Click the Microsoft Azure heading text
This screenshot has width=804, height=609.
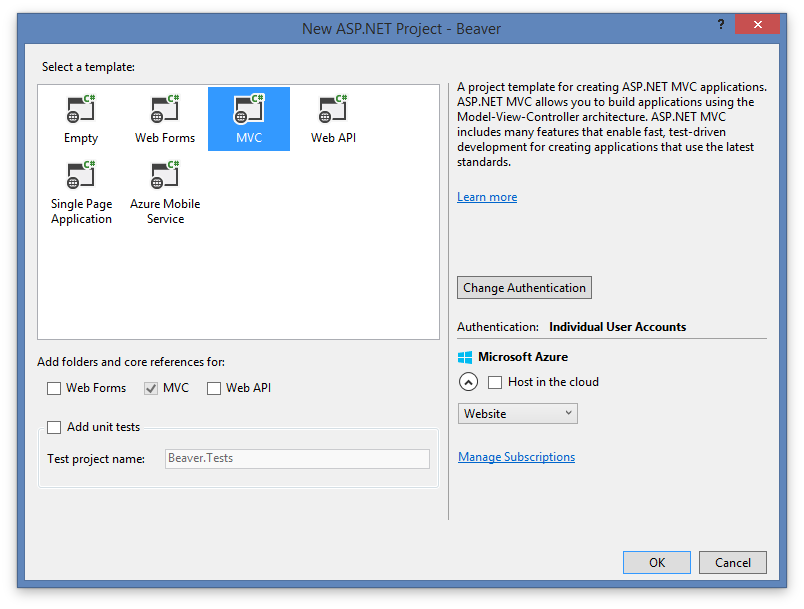tap(523, 357)
